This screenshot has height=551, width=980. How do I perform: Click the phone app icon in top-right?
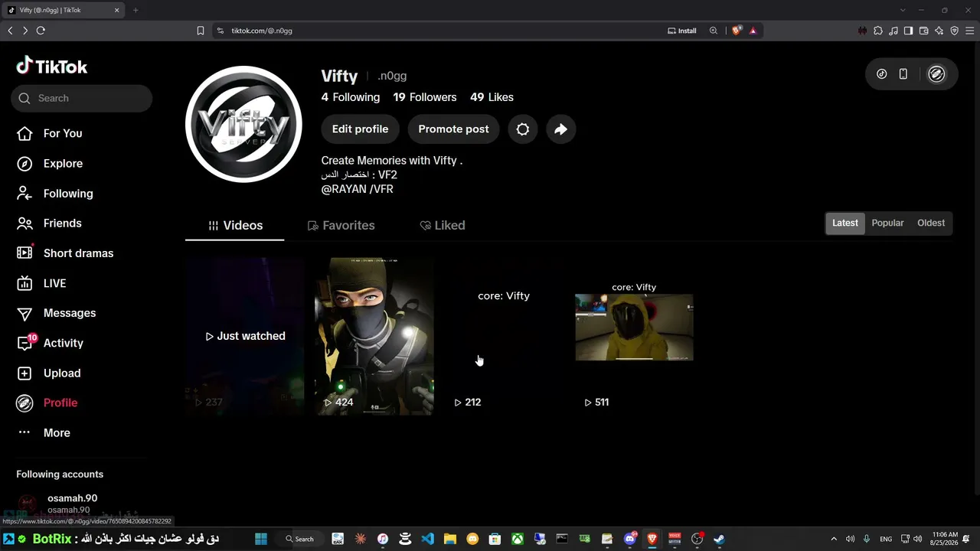click(x=903, y=74)
